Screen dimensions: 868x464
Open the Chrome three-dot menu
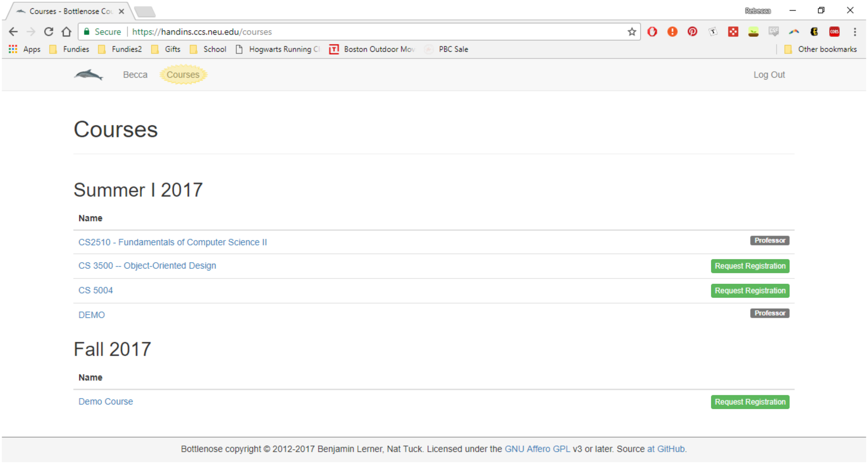click(854, 32)
